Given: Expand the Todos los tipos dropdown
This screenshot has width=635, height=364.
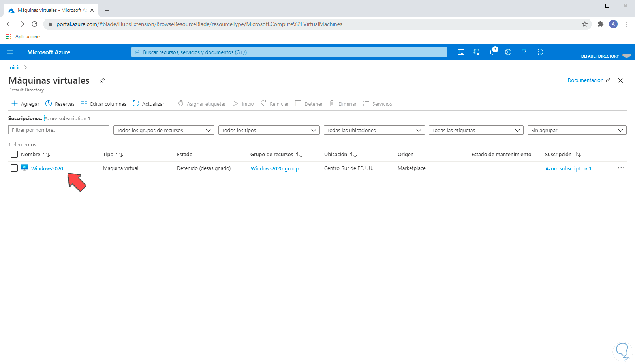Looking at the screenshot, I should click(x=269, y=130).
